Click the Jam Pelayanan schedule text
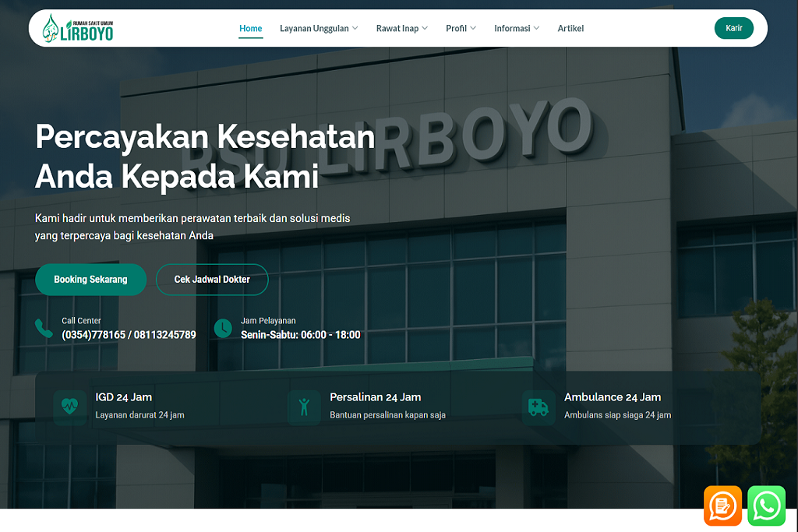Viewport: 798px width, 532px height. 300,334
